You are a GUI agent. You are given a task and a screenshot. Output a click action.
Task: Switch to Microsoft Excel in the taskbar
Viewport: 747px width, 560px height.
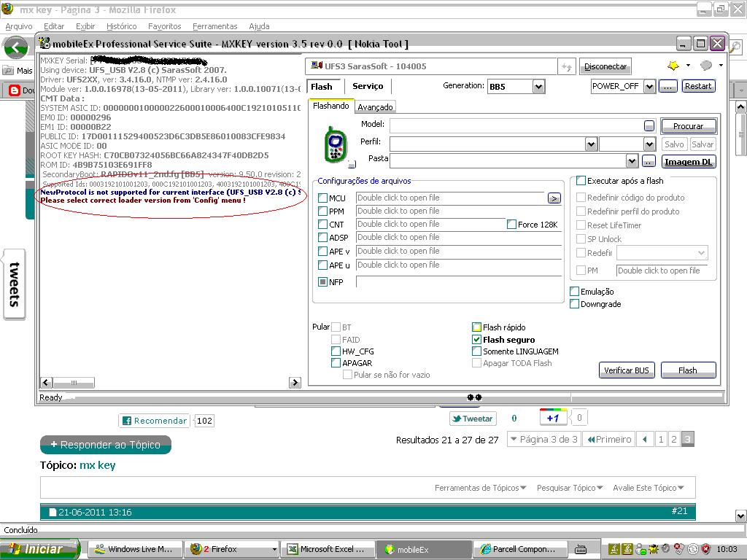coord(328,549)
